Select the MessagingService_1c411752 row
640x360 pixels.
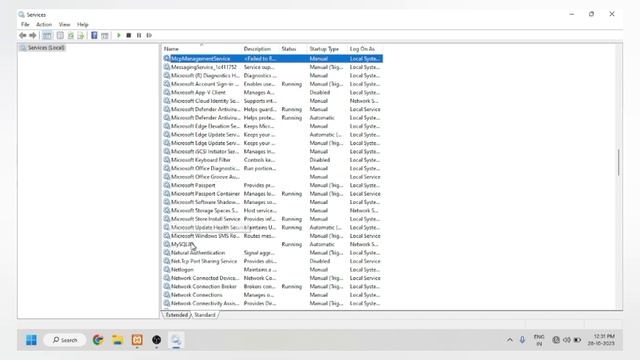272,67
